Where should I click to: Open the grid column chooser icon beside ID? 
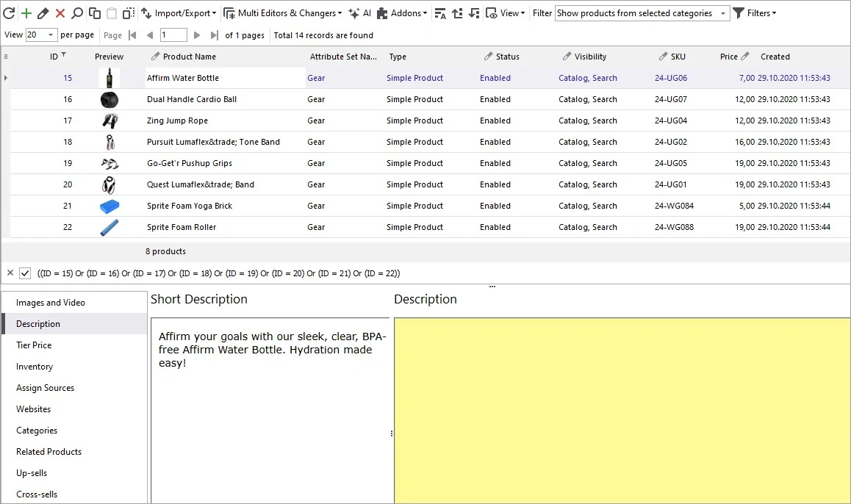pyautogui.click(x=5, y=57)
